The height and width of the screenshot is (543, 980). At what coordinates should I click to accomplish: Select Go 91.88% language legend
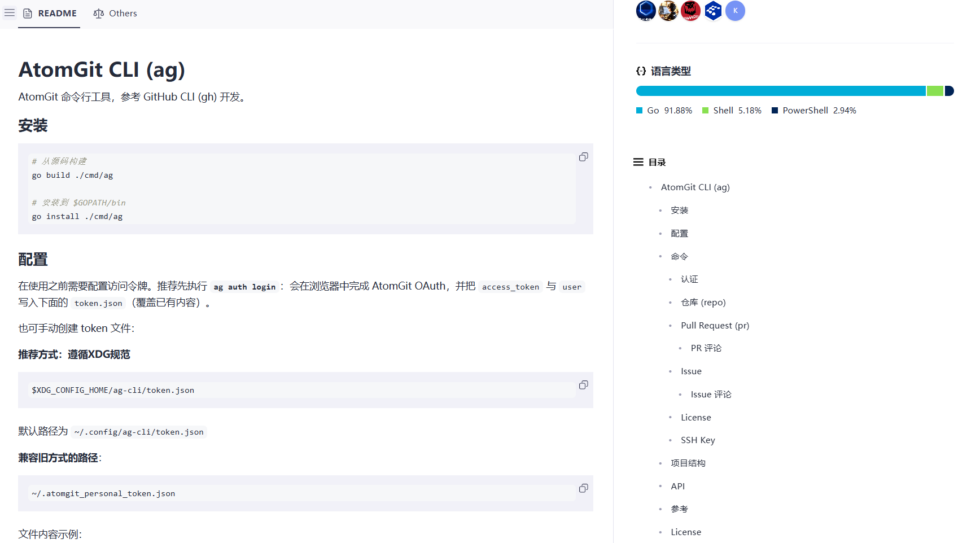[x=664, y=111]
